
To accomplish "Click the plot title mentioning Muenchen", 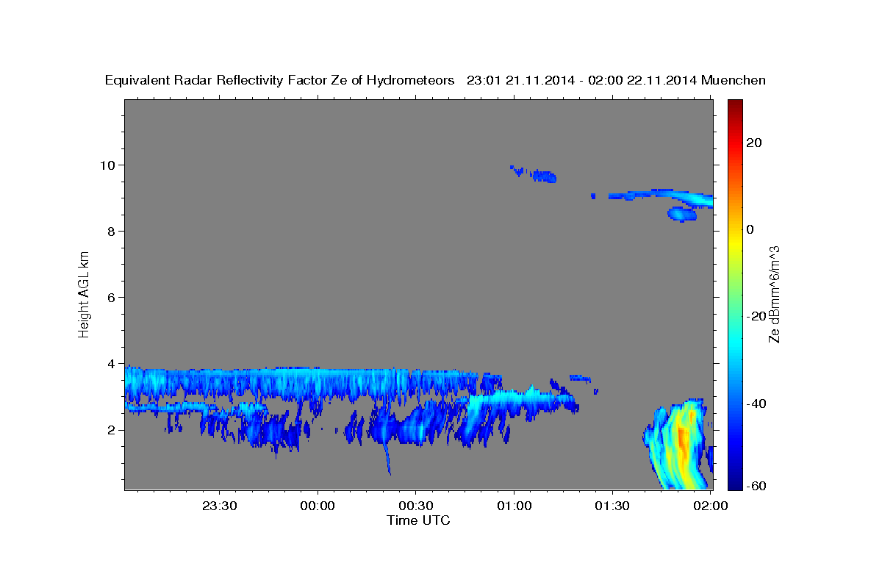I will (x=435, y=80).
